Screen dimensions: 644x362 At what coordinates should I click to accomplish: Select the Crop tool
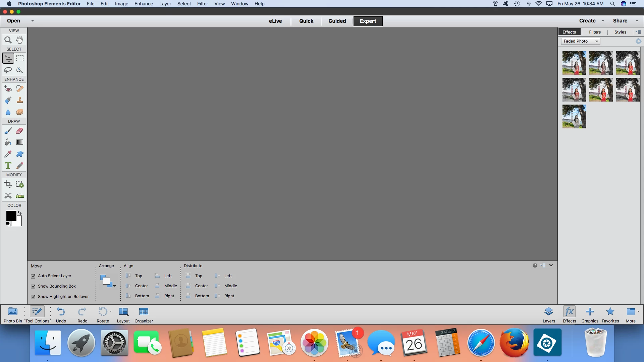pyautogui.click(x=8, y=184)
